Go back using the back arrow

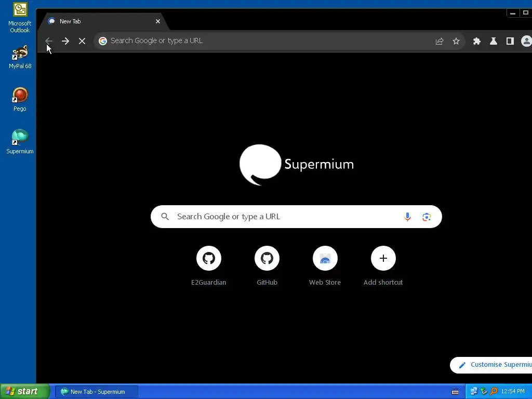(x=49, y=41)
